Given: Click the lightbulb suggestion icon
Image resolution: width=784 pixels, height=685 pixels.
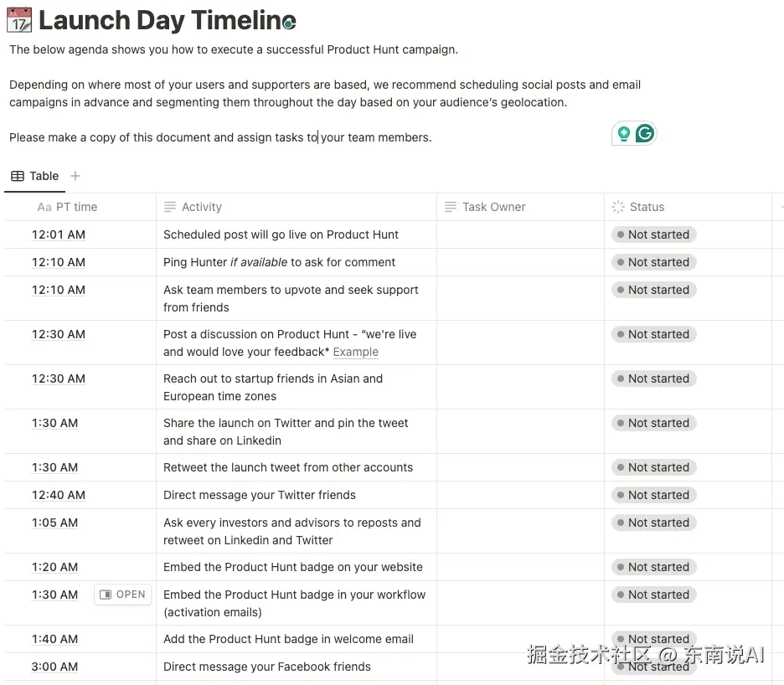Looking at the screenshot, I should point(623,134).
